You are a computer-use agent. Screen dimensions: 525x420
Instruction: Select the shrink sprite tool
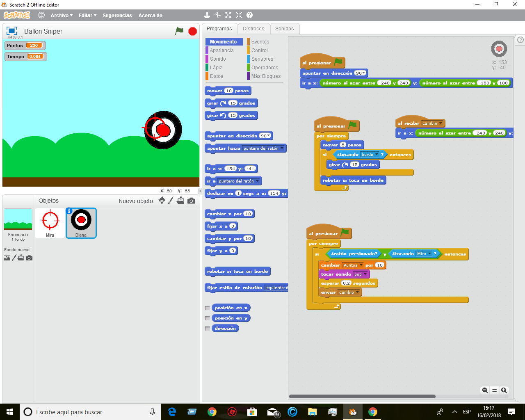(x=238, y=15)
